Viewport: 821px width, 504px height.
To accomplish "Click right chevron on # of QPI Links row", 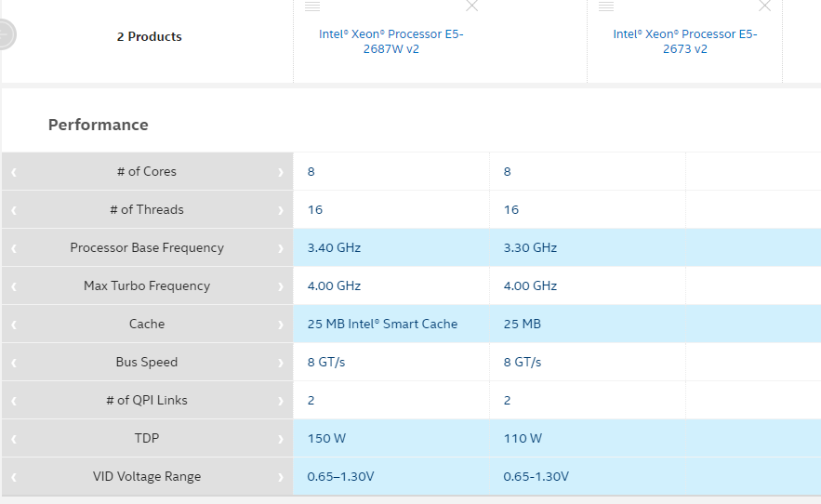I will 280,401.
